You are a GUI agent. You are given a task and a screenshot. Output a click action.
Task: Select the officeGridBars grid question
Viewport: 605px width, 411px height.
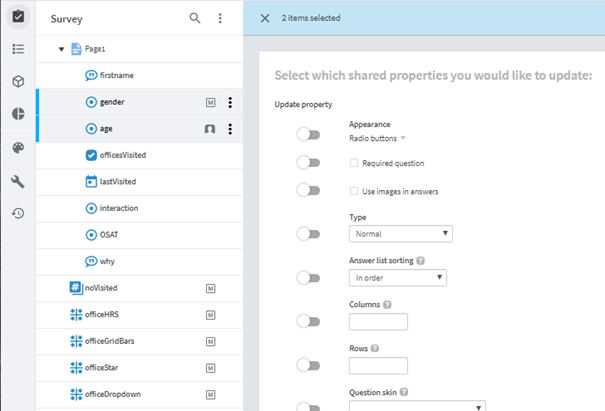(139, 341)
